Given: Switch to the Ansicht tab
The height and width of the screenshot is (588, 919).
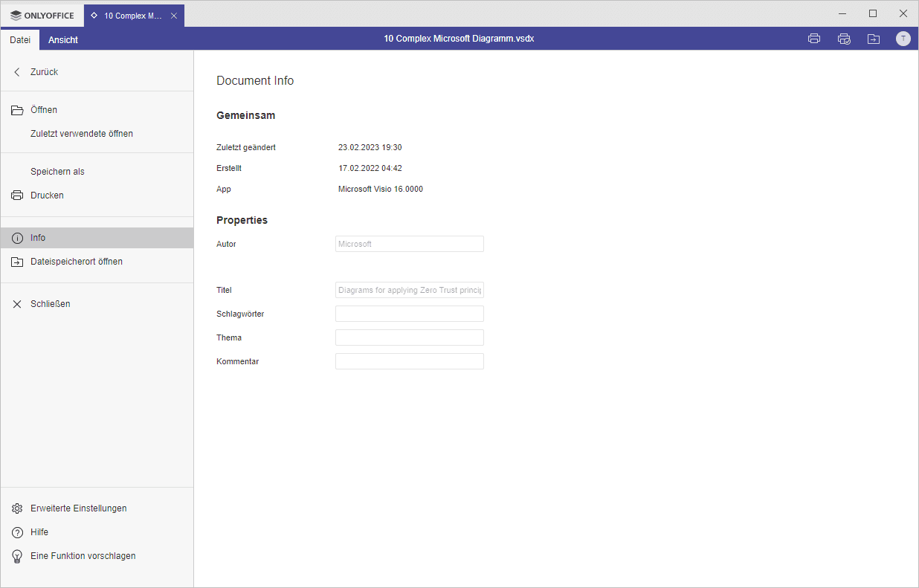Looking at the screenshot, I should tap(63, 39).
